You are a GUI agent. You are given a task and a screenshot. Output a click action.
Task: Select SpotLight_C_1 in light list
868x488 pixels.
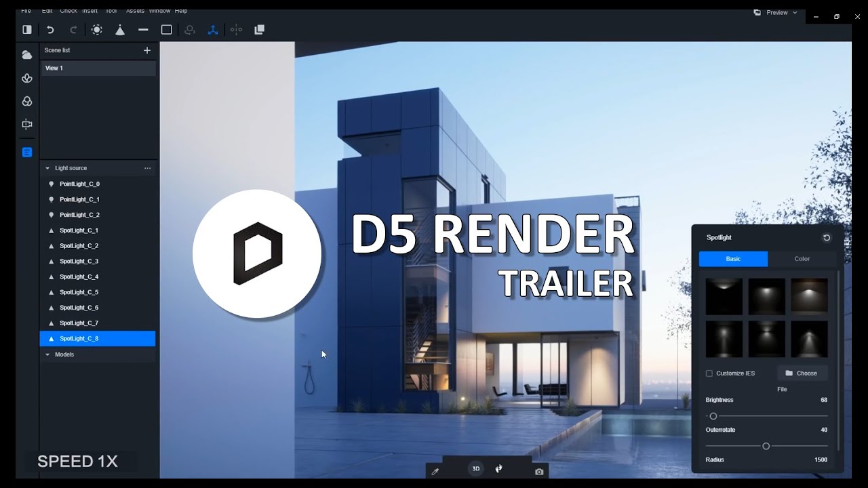point(98,230)
